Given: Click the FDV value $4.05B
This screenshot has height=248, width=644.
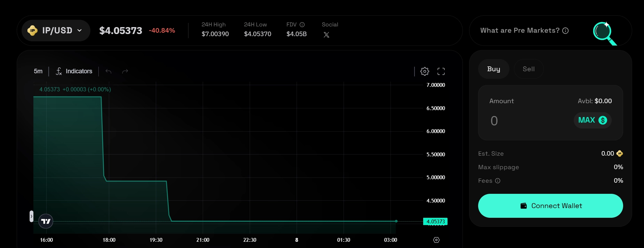Looking at the screenshot, I should coord(297,34).
